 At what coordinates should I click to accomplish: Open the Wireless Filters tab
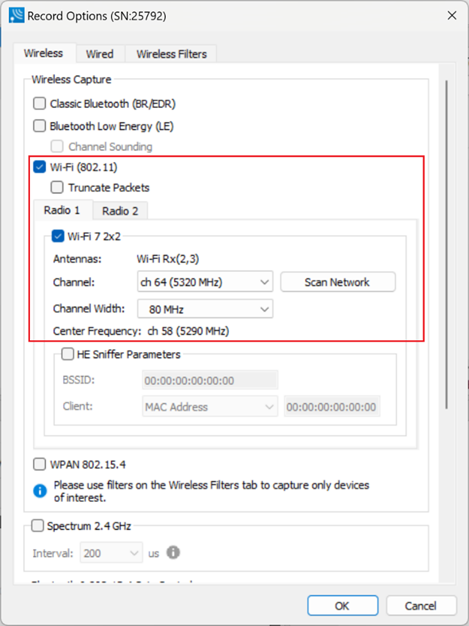point(172,54)
